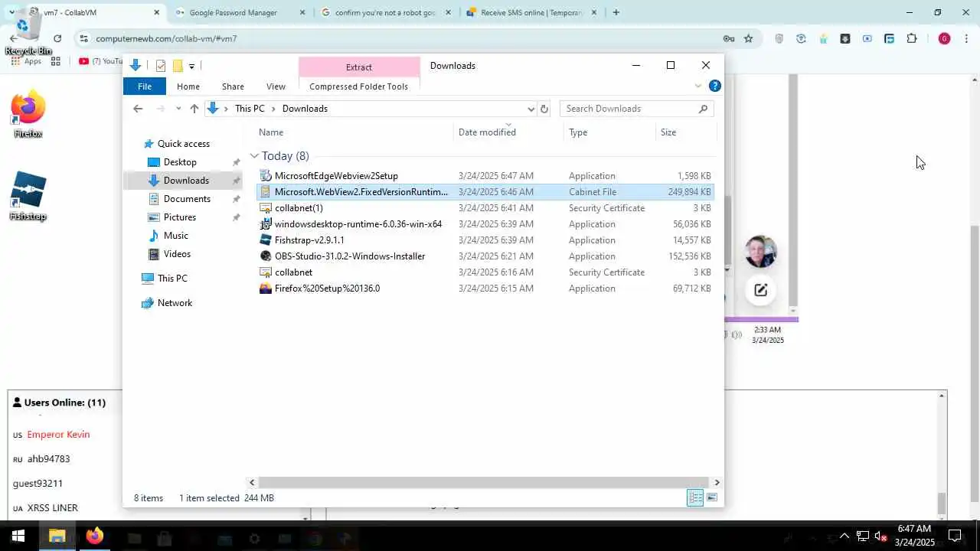Open the File menu in Explorer
The image size is (980, 551).
[145, 86]
